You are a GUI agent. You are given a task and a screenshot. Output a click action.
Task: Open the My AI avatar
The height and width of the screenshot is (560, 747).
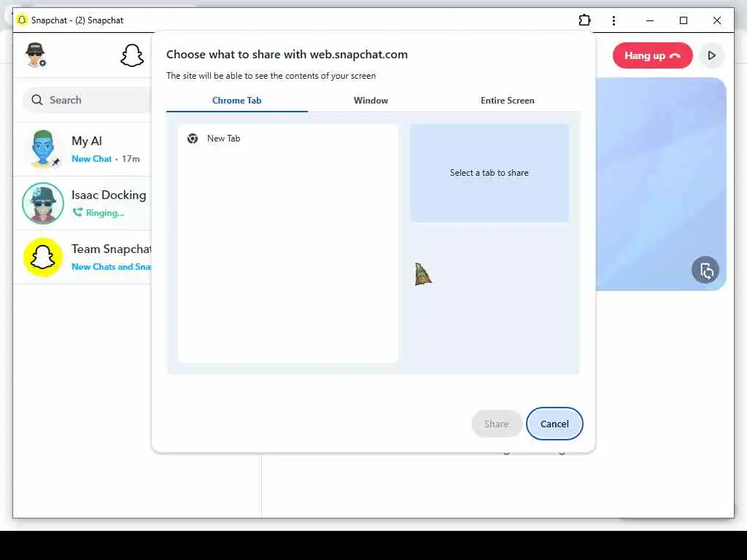click(x=43, y=149)
